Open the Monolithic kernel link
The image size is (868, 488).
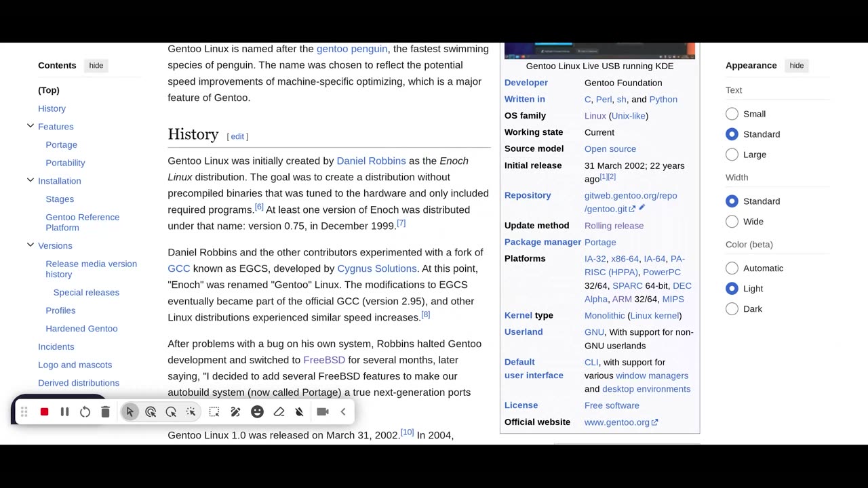[x=604, y=316]
